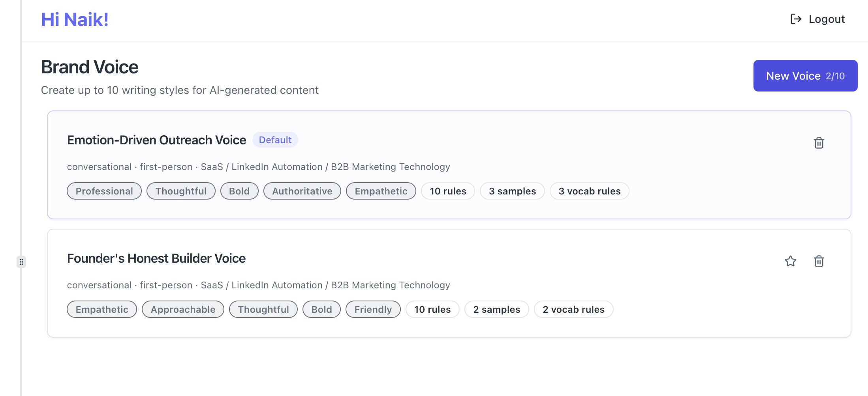Screen dimensions: 868x396
Task: Click Bold tag in Emotion-Driven Outreach card
Action: (239, 191)
